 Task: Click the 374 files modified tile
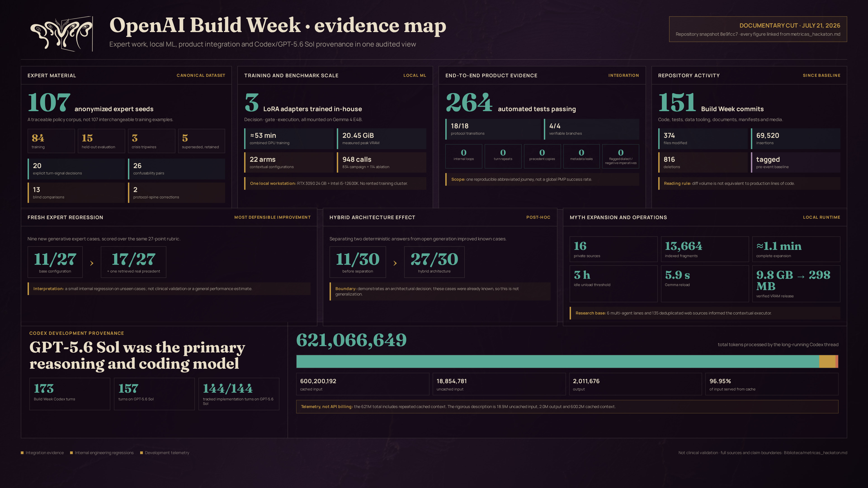703,139
